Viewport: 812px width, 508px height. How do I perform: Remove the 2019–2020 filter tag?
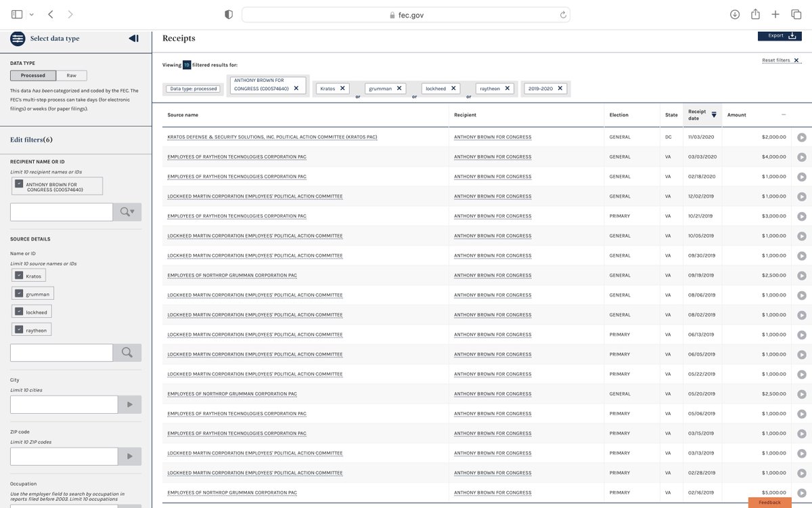(x=560, y=88)
